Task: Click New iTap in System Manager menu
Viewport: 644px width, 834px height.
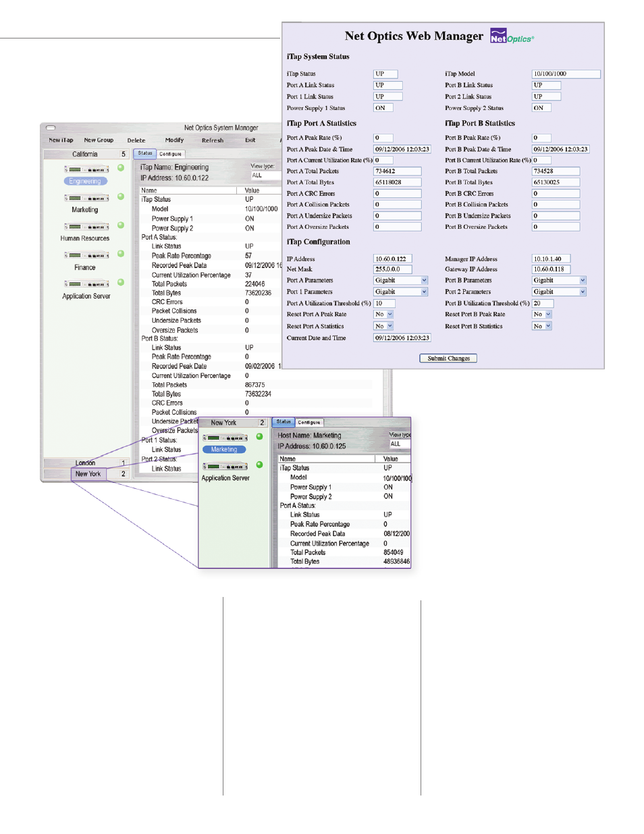Action: pos(61,140)
